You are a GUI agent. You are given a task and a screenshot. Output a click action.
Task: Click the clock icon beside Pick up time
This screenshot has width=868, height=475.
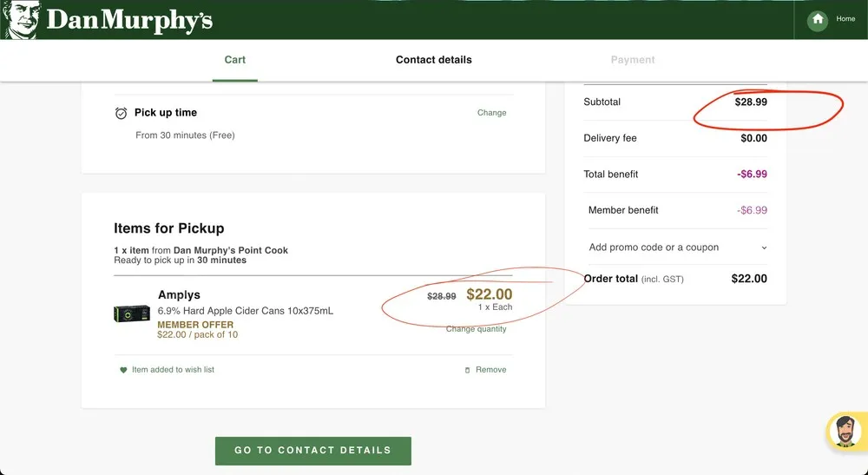coord(122,113)
